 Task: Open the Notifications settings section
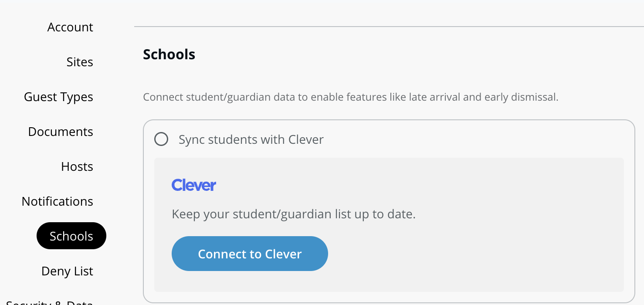[57, 201]
